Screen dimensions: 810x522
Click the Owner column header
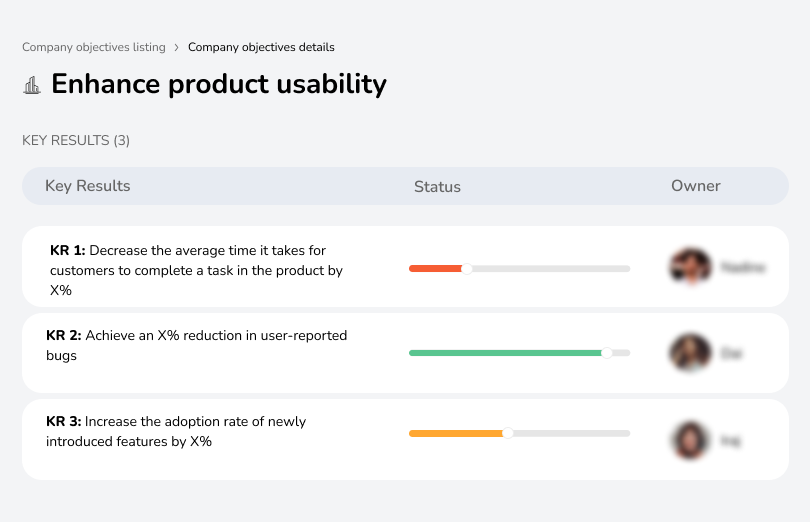695,186
